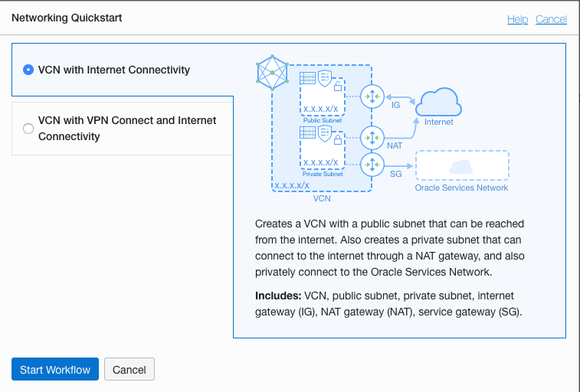The image size is (580, 392).
Task: Click the public subnet open lock icon
Action: (336, 87)
